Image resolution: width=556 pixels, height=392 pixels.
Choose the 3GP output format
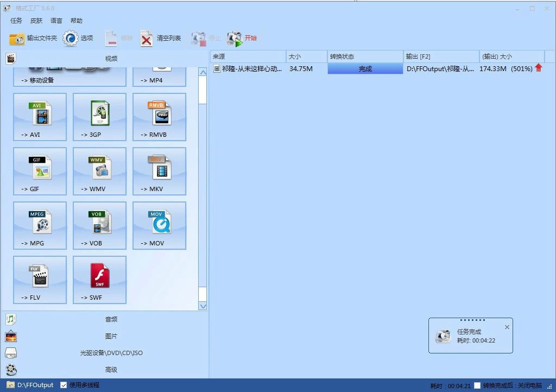[99, 117]
